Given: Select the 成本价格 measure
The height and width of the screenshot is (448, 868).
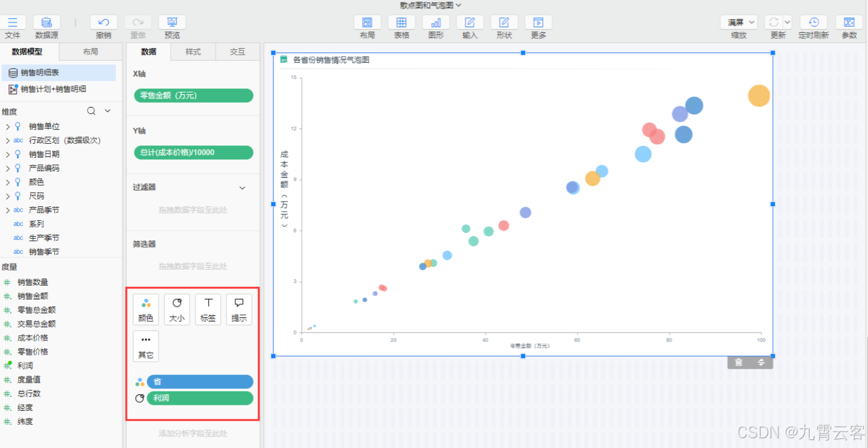Looking at the screenshot, I should (x=33, y=338).
